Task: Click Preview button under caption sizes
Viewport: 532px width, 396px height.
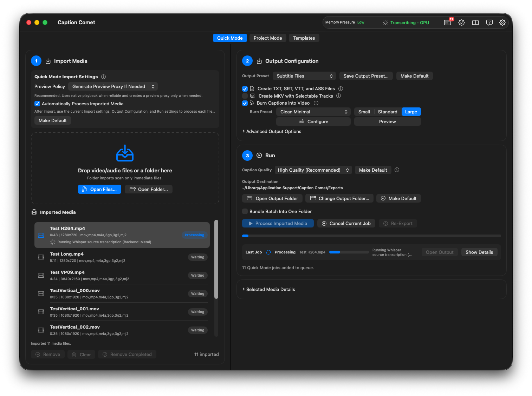Action: (388, 121)
